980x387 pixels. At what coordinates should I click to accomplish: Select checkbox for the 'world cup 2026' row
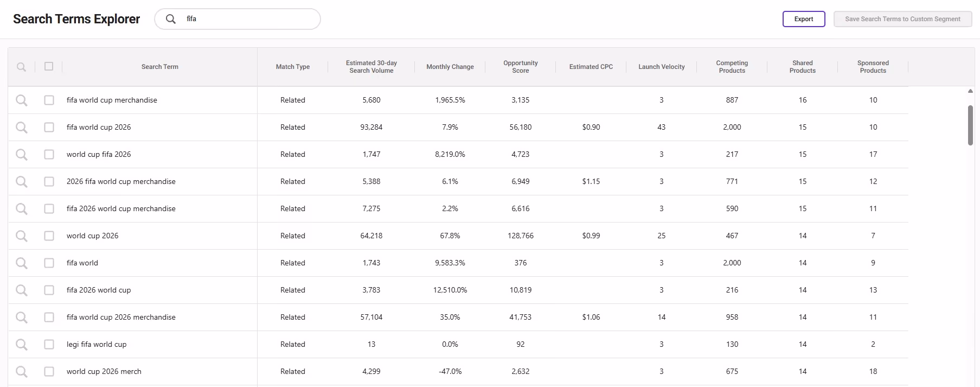coord(49,236)
